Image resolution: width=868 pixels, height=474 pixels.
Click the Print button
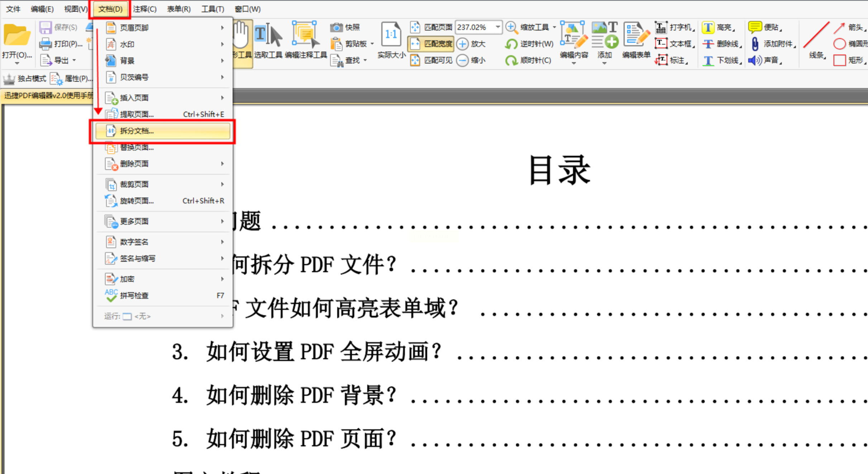pyautogui.click(x=61, y=44)
